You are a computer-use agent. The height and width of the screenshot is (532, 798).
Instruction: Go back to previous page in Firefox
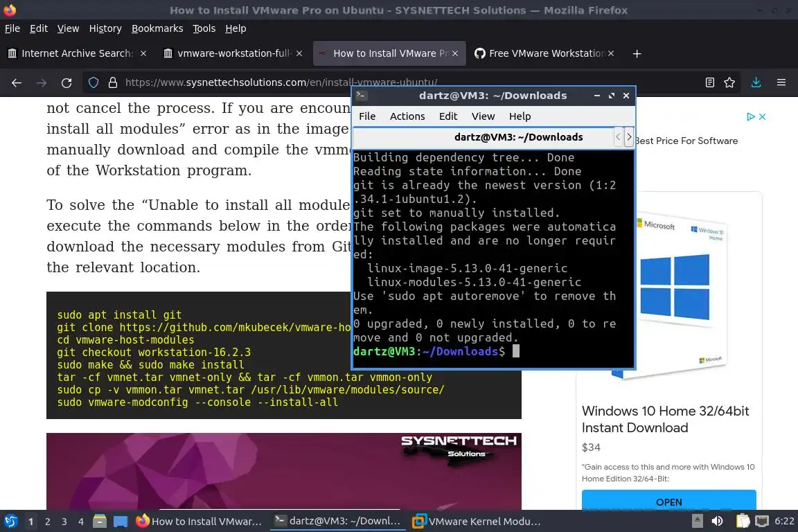[x=17, y=83]
